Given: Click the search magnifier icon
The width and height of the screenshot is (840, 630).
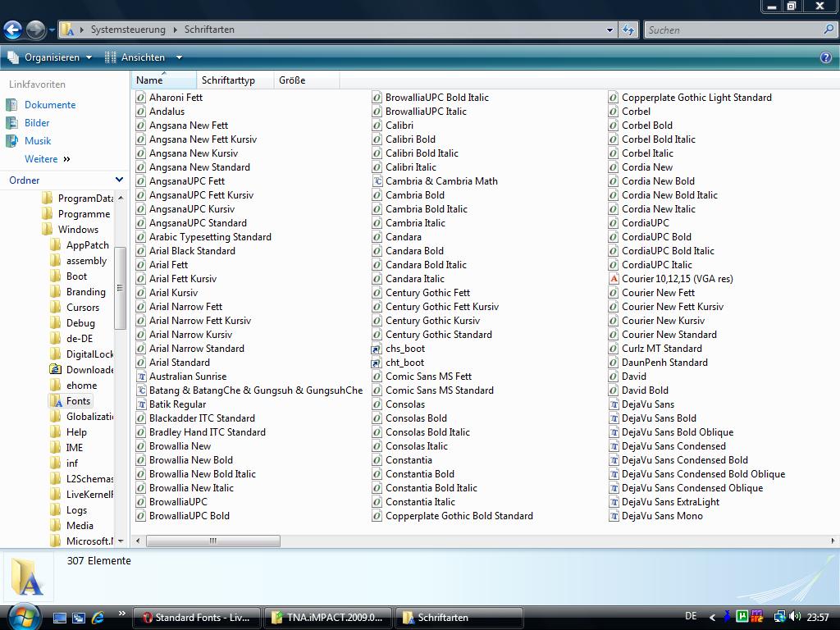Looking at the screenshot, I should [x=829, y=30].
